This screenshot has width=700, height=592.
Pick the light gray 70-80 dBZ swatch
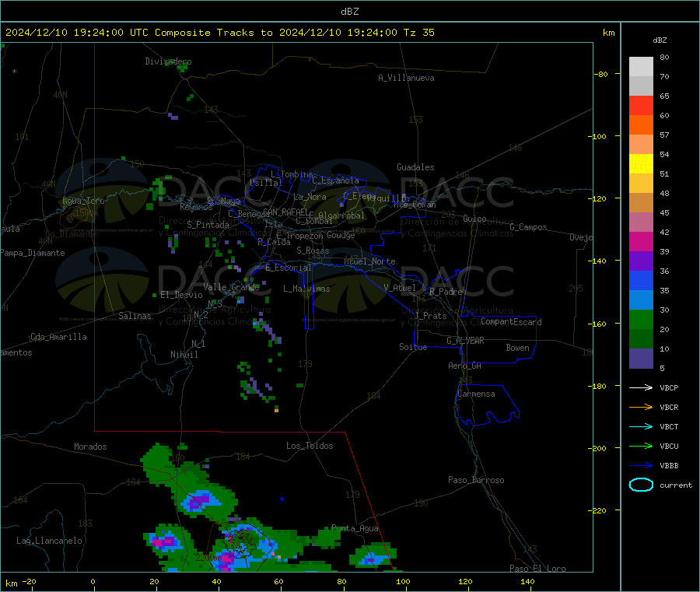pyautogui.click(x=641, y=67)
